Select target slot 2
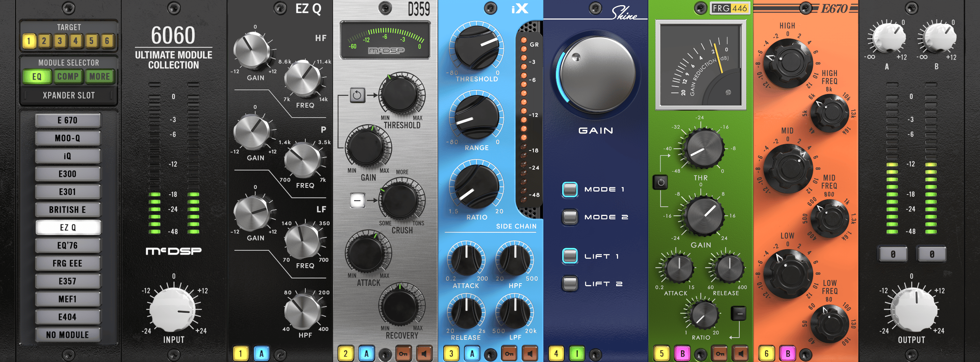This screenshot has width=980, height=362. tap(44, 41)
